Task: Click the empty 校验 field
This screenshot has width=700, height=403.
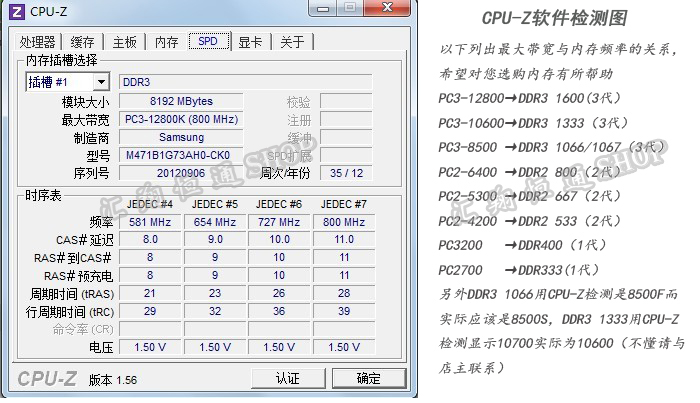Action: [x=346, y=101]
